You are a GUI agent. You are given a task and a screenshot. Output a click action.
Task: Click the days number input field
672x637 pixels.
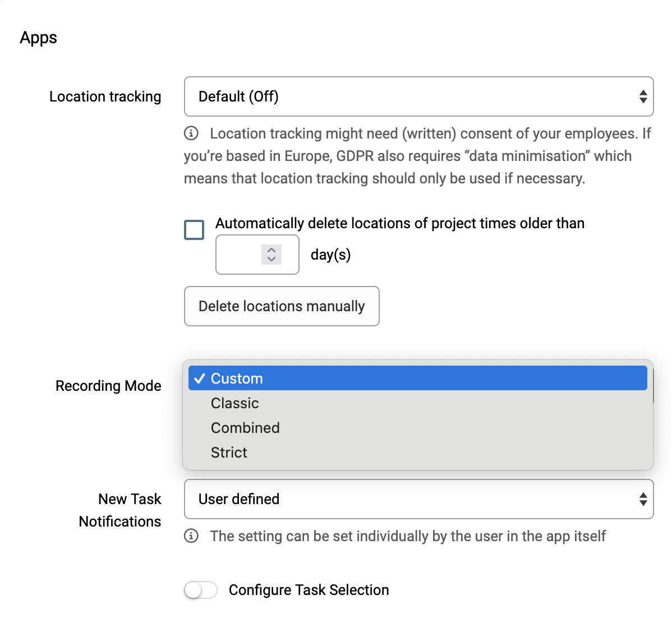pyautogui.click(x=257, y=255)
